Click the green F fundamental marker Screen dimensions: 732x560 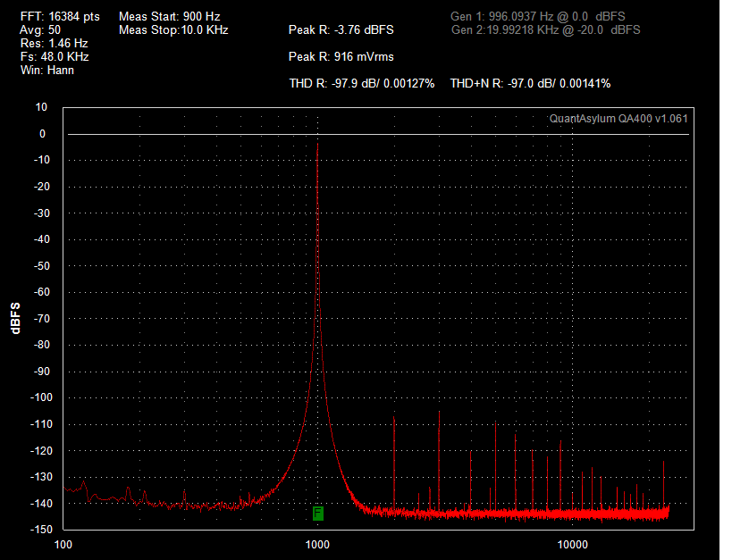(x=317, y=514)
